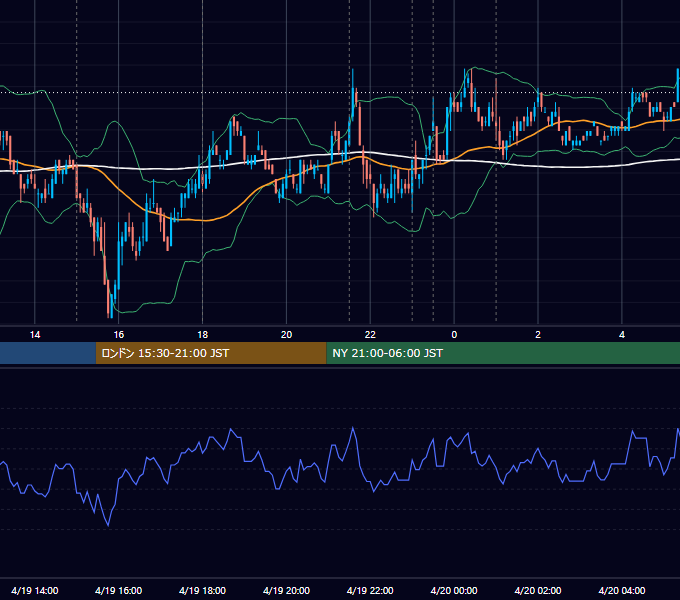This screenshot has width=680, height=600.
Task: Click the 4/19 20:00 time label
Action: (x=286, y=590)
